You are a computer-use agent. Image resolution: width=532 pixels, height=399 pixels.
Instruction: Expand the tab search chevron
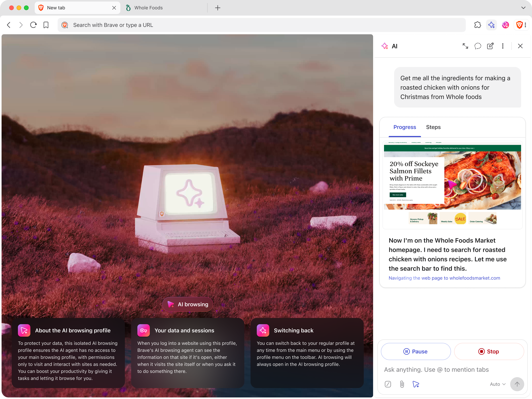[x=523, y=8]
